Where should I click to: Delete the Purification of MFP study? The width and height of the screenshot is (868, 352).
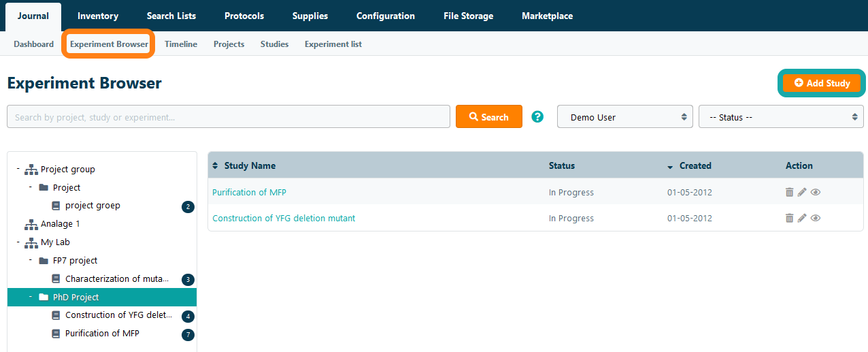[x=789, y=193]
